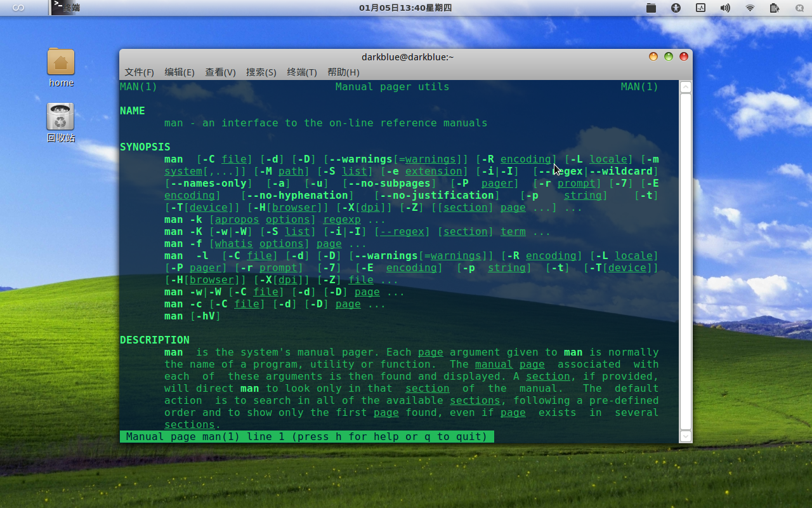Open the clock showing 01月05日13:40星期四
This screenshot has width=812, height=508.
coord(405,8)
